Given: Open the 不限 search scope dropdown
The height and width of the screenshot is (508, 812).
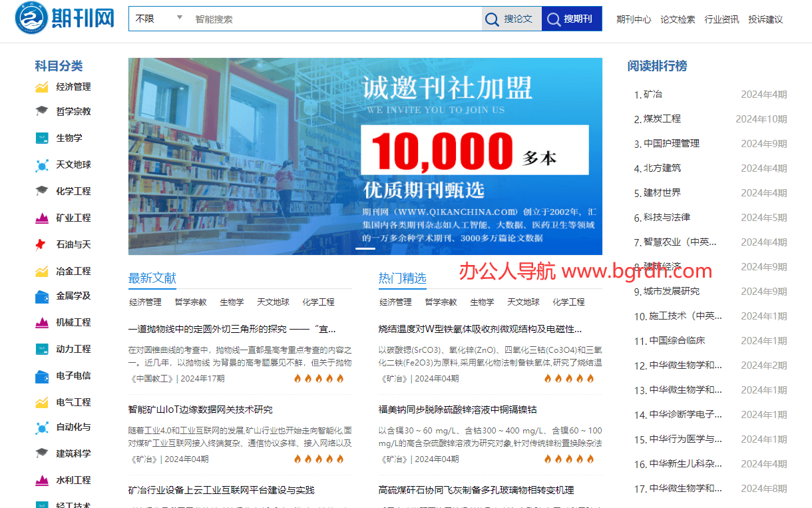Looking at the screenshot, I should point(159,19).
